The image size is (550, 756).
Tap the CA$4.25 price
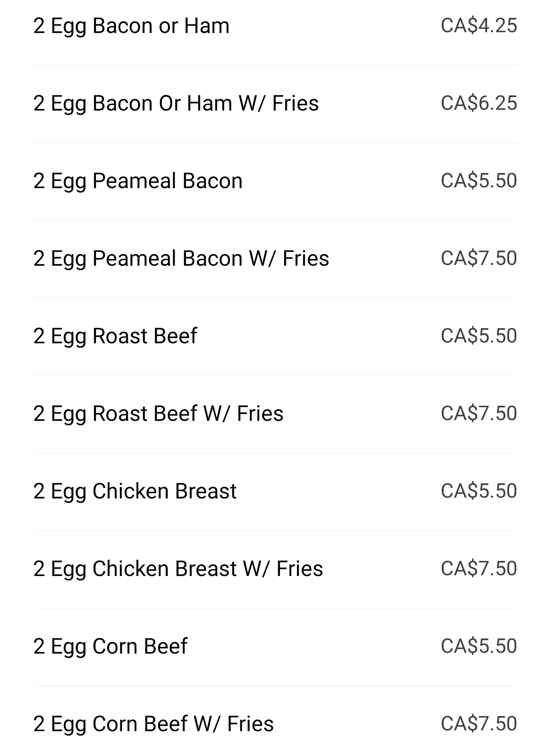click(479, 26)
